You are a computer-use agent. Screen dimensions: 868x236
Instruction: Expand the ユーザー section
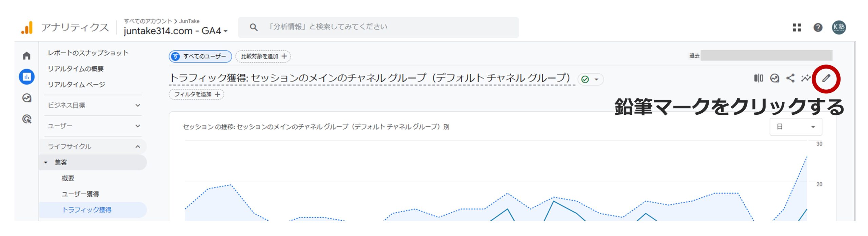93,126
